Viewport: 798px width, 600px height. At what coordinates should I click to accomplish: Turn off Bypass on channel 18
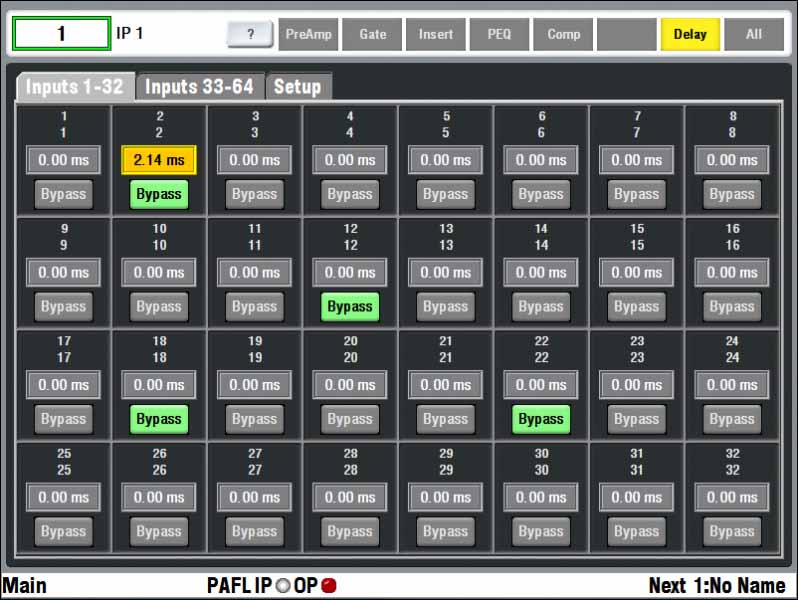tap(159, 419)
